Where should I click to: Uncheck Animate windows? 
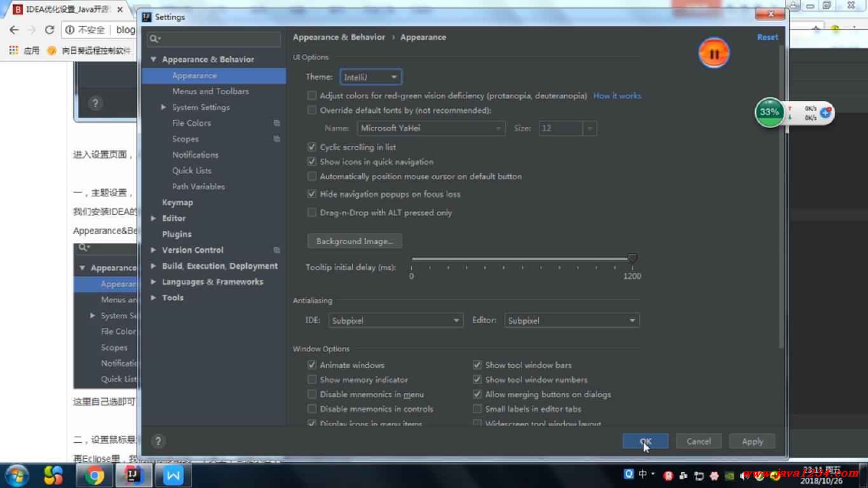311,365
